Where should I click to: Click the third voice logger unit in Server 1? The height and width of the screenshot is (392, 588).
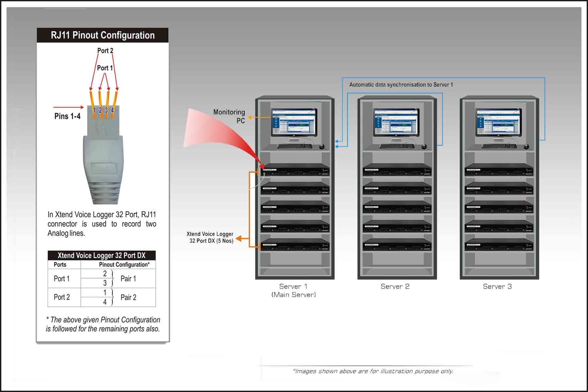295,207
